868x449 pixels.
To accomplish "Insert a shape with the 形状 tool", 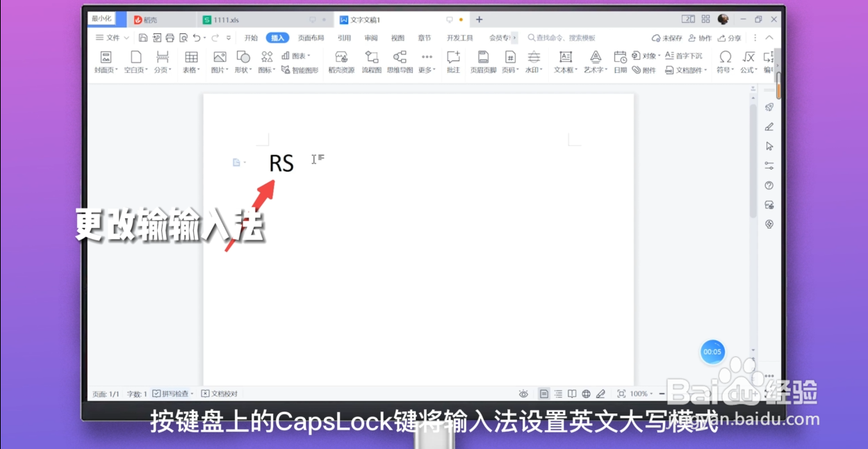I will pos(243,61).
